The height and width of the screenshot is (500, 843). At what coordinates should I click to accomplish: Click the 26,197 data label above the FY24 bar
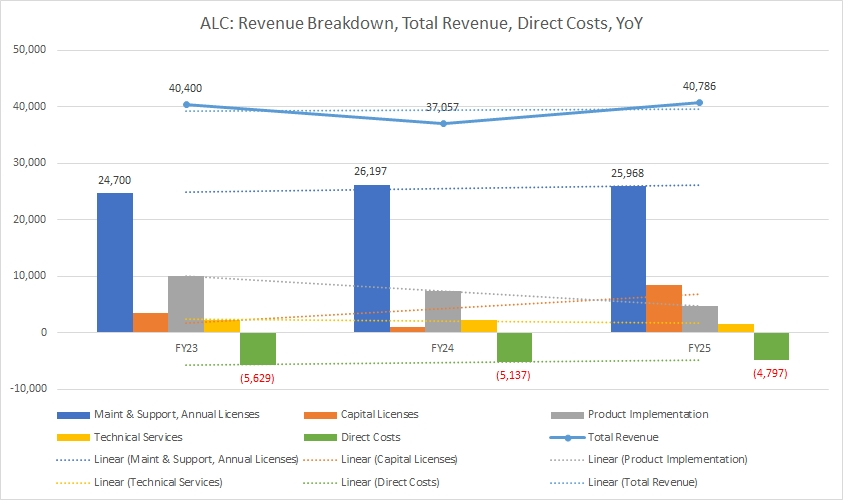tap(370, 171)
